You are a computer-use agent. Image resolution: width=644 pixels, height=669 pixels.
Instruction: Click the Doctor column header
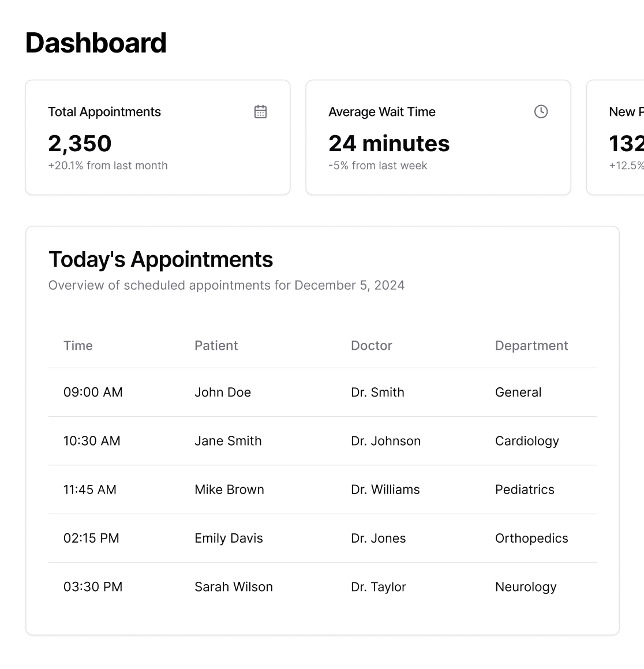point(371,346)
